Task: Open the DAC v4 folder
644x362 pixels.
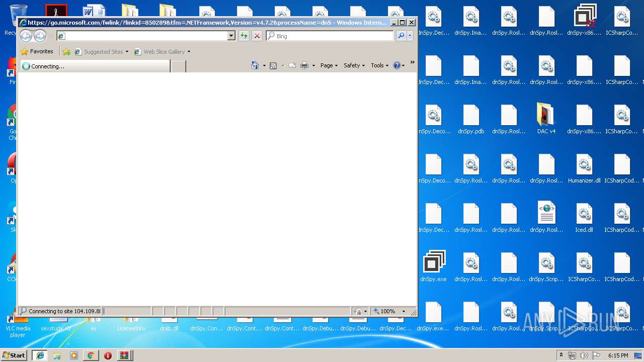Action: coord(546,119)
